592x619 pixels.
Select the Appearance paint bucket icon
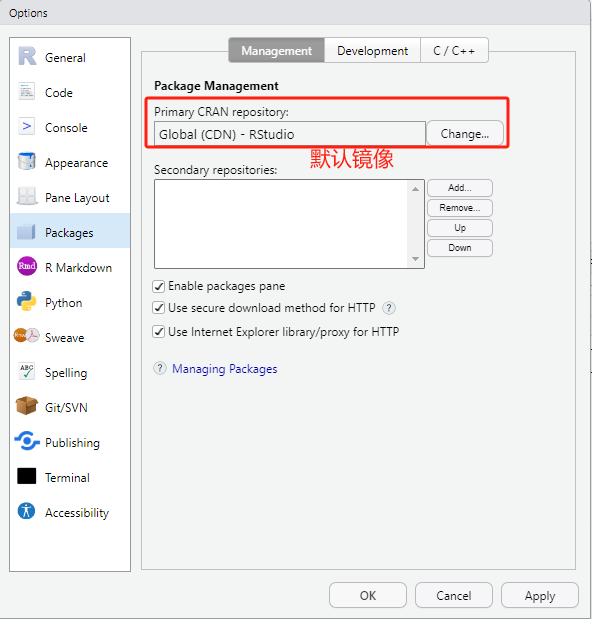tap(27, 161)
